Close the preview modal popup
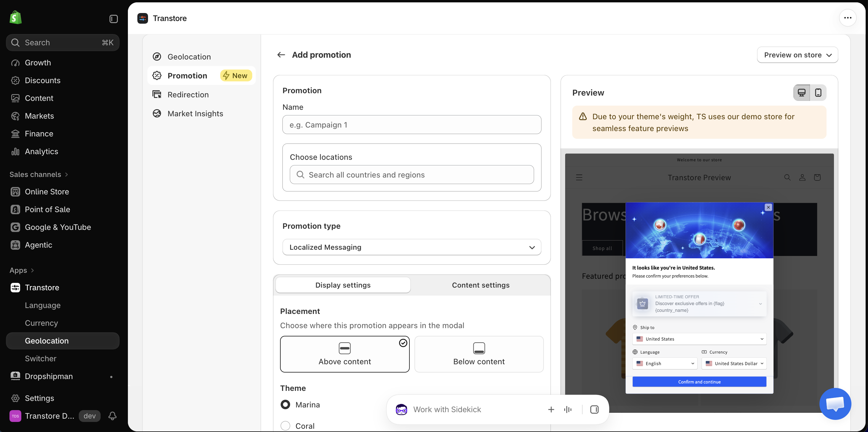Screen dimensions: 868x432 768,207
